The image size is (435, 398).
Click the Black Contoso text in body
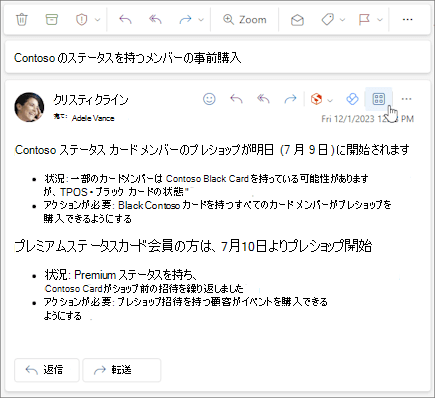149,205
